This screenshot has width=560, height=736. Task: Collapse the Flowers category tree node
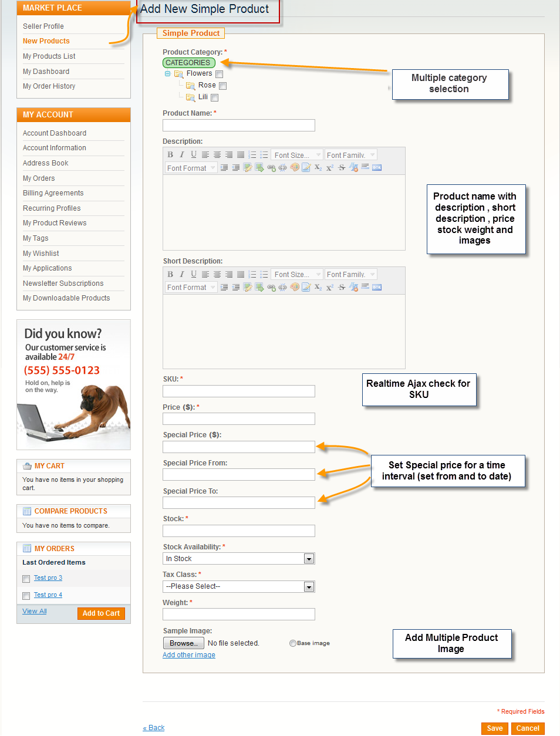167,74
